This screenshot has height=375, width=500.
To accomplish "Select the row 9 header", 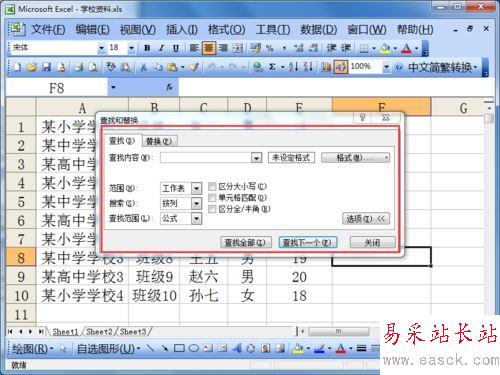I will click(21, 277).
